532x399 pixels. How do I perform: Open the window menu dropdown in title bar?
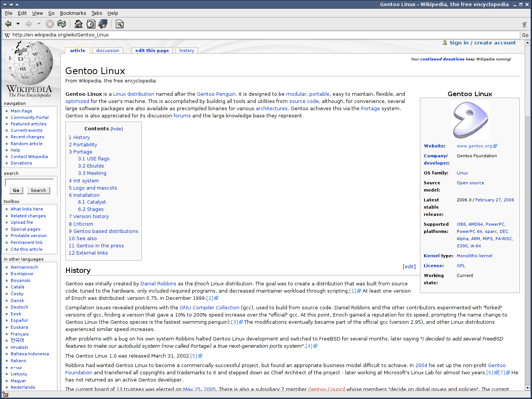point(5,5)
